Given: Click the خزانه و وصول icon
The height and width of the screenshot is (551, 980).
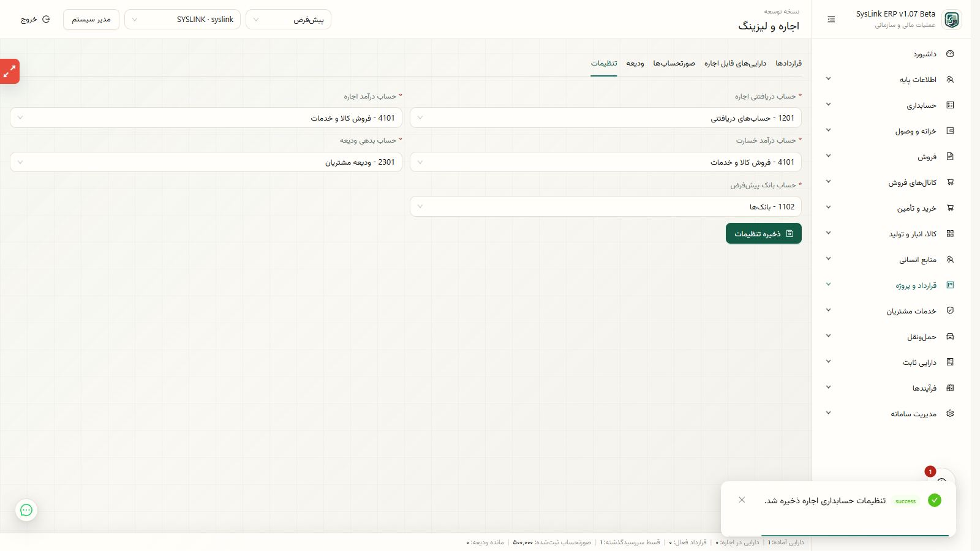Looking at the screenshot, I should pos(950,131).
